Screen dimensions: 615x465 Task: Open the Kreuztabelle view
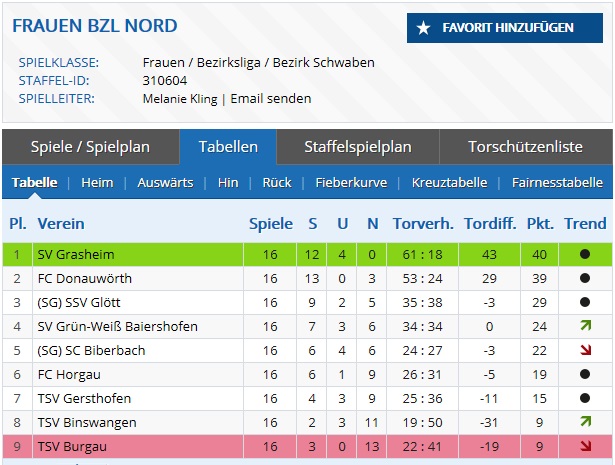(449, 183)
